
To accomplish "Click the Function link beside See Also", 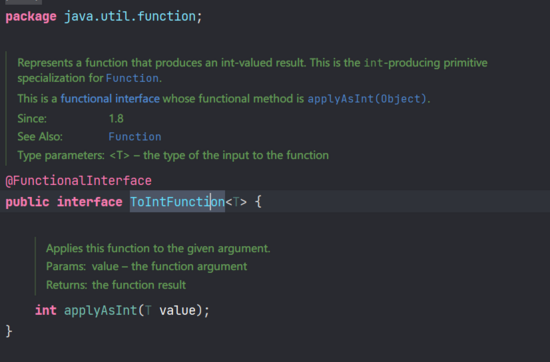I will (x=135, y=137).
